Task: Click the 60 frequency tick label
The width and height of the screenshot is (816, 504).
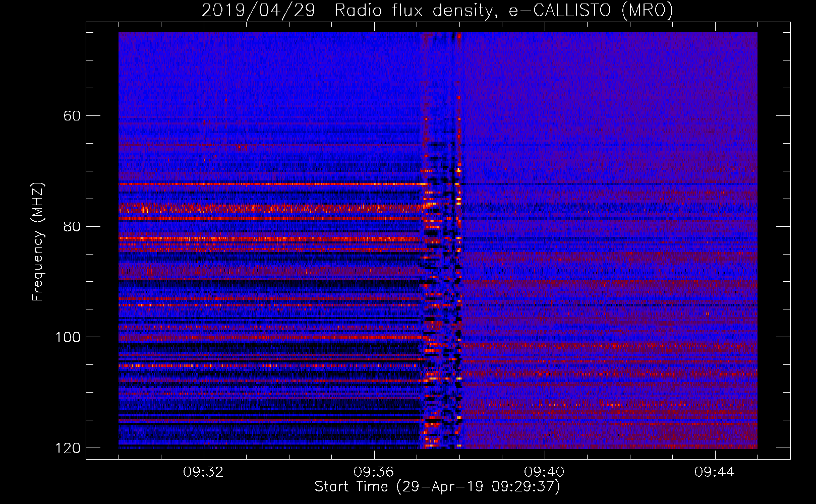Action: tap(72, 116)
